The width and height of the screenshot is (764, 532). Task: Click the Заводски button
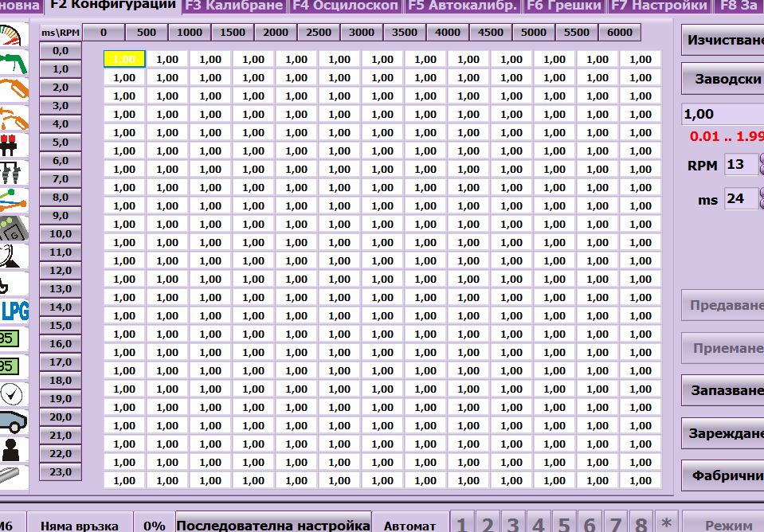pos(725,79)
